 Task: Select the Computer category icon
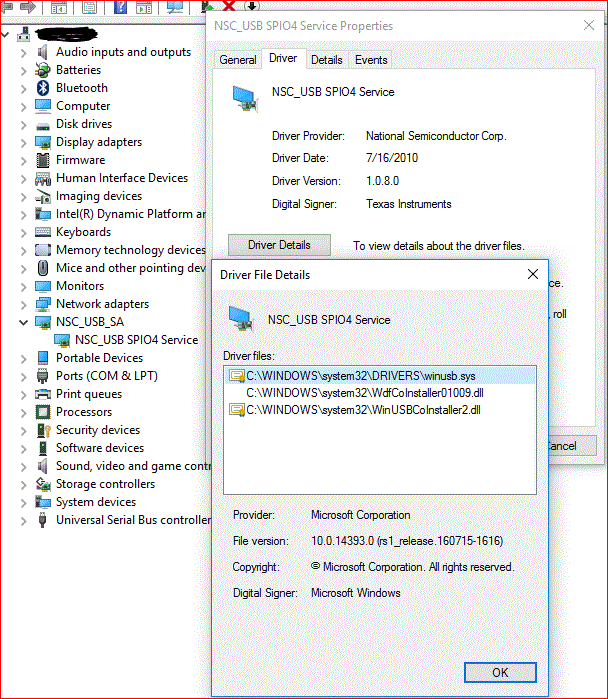pos(43,106)
